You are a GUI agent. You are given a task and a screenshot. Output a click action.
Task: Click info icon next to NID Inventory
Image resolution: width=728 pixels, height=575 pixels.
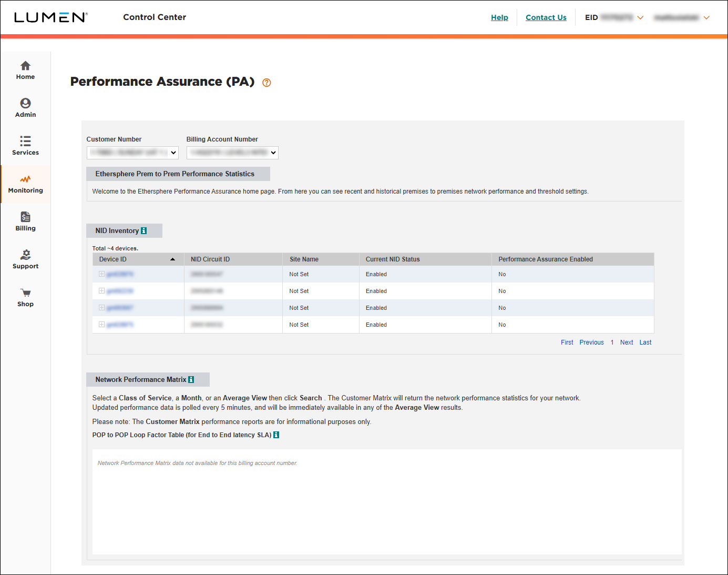point(144,231)
